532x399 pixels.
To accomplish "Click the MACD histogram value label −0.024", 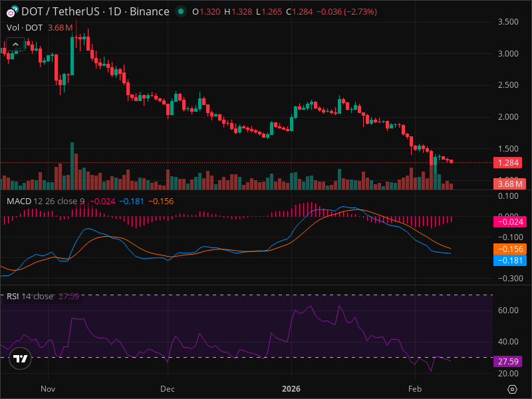I will pos(509,222).
